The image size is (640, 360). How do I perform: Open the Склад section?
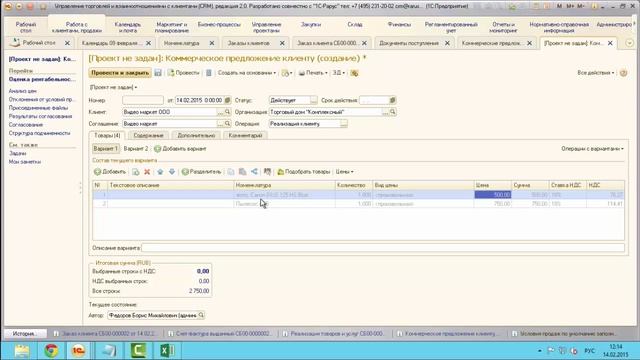[x=355, y=25]
